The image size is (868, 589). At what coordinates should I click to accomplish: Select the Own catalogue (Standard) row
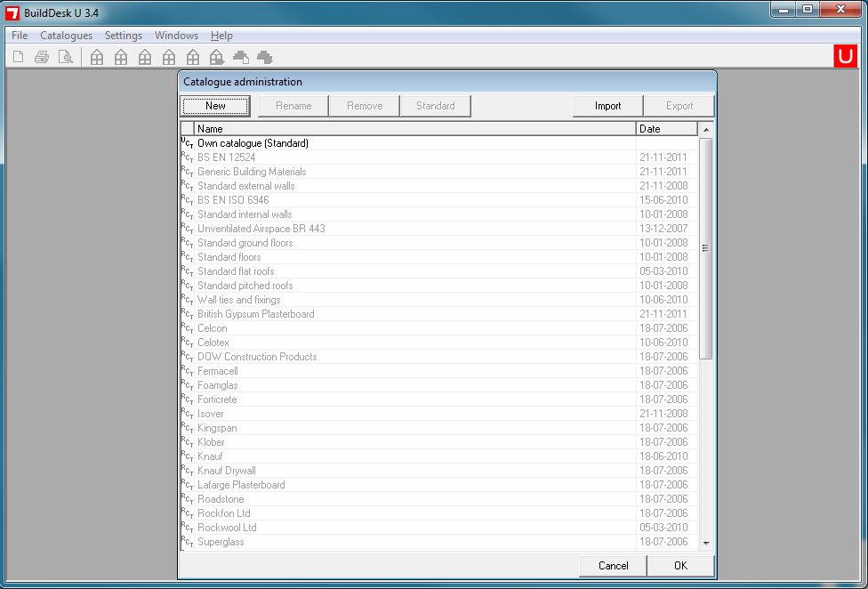coord(439,143)
